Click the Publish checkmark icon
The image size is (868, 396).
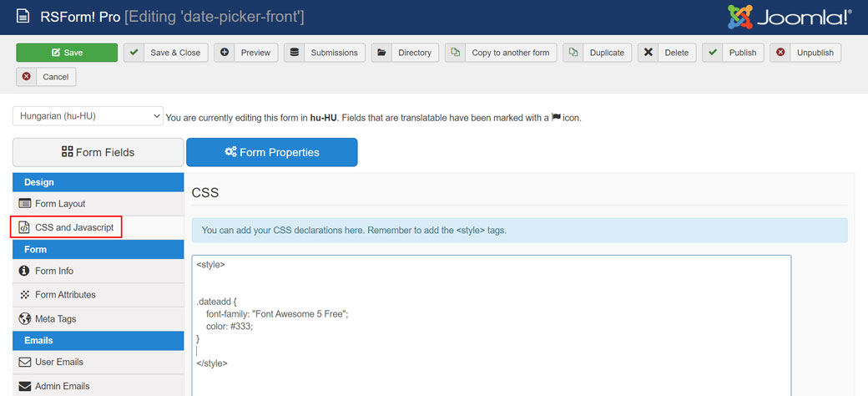pyautogui.click(x=713, y=53)
